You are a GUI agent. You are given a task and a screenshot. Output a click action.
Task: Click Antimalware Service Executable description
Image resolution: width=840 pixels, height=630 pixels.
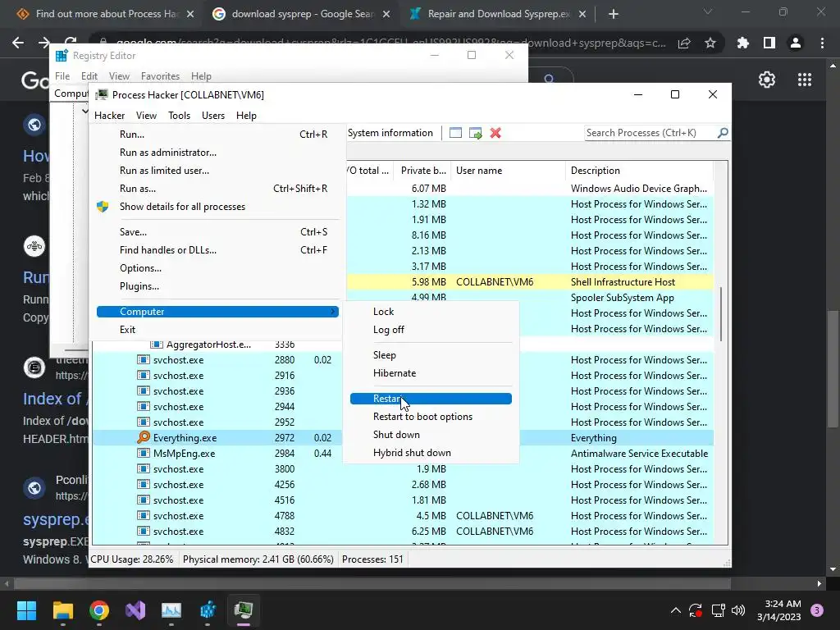click(639, 453)
